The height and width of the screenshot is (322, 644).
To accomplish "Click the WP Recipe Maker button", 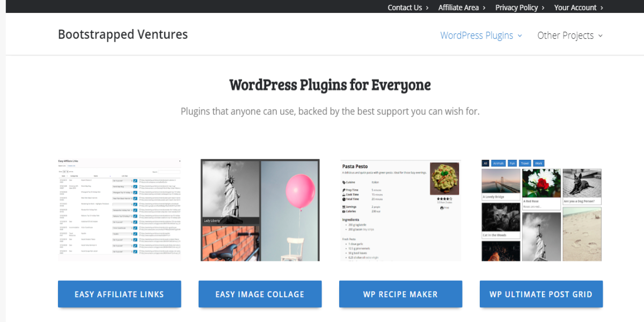I will (400, 294).
